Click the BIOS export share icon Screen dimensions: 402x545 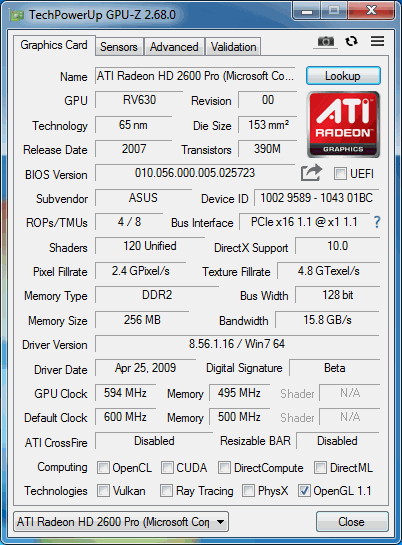pyautogui.click(x=311, y=173)
